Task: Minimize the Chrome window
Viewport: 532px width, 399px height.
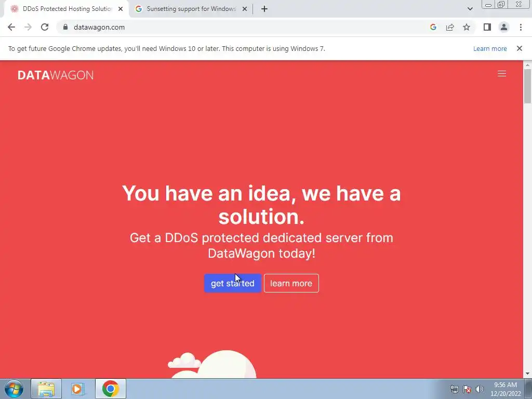Action: (488, 5)
